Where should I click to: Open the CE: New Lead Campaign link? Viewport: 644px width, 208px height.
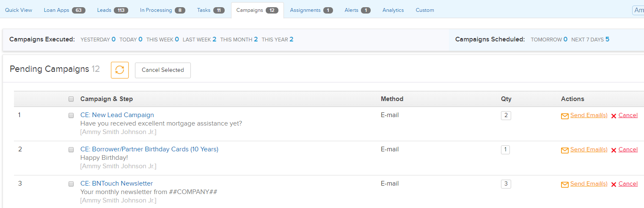pos(117,115)
